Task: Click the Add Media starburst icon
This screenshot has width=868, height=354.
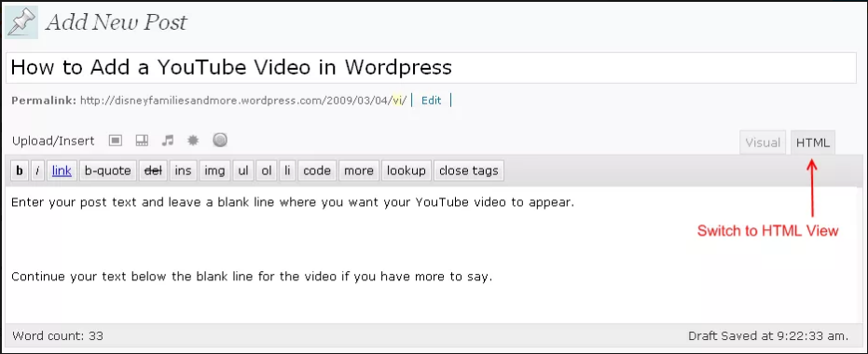Action: click(193, 141)
